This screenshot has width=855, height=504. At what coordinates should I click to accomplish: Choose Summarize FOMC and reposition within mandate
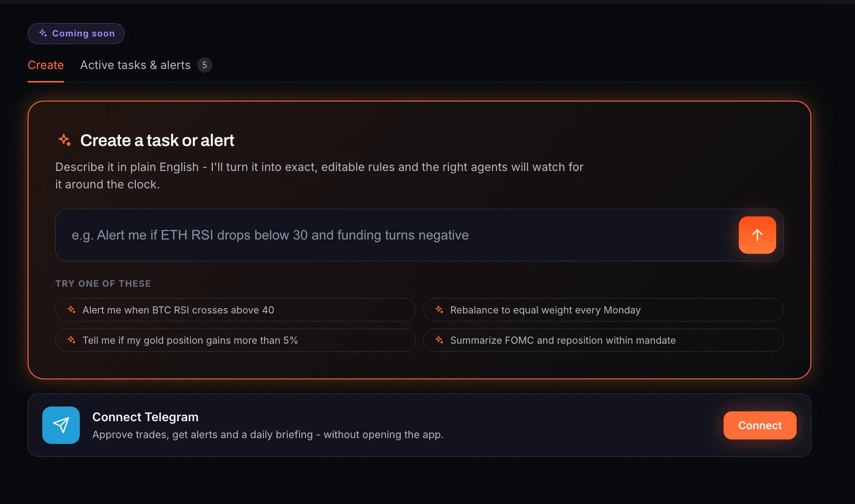tap(603, 340)
